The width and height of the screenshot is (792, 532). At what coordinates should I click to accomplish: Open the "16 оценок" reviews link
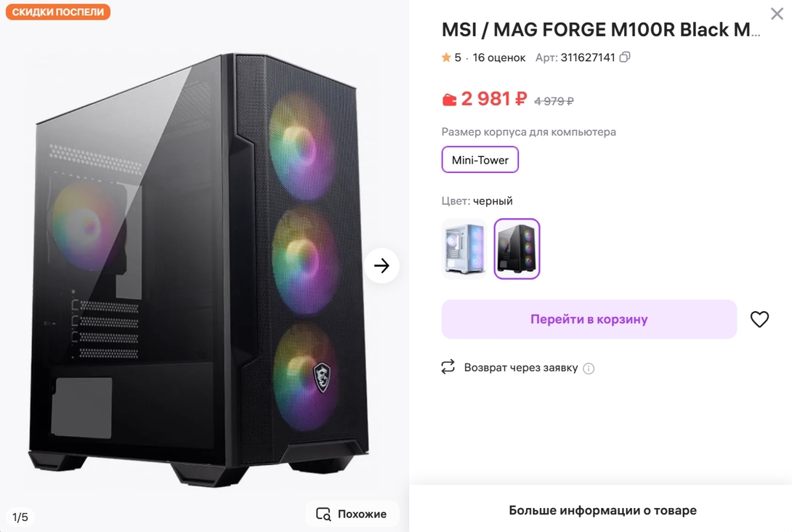click(498, 57)
